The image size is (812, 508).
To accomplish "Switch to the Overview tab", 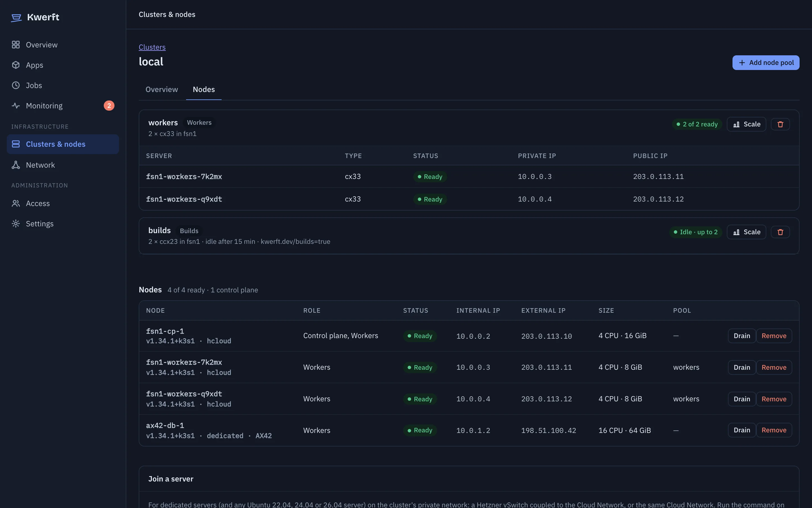I will 162,89.
